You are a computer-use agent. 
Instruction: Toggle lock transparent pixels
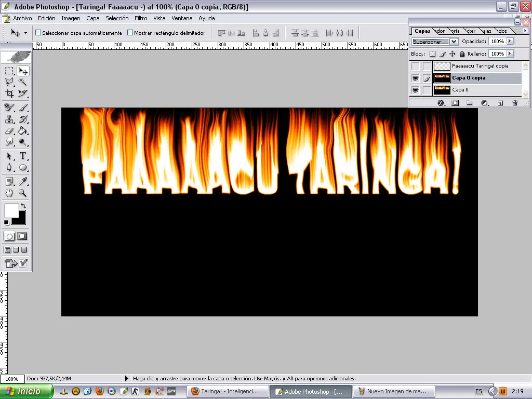pyautogui.click(x=432, y=54)
